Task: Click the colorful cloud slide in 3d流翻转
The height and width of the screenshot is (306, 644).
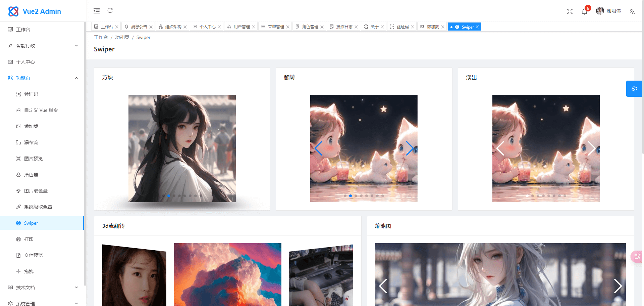Action: [228, 274]
